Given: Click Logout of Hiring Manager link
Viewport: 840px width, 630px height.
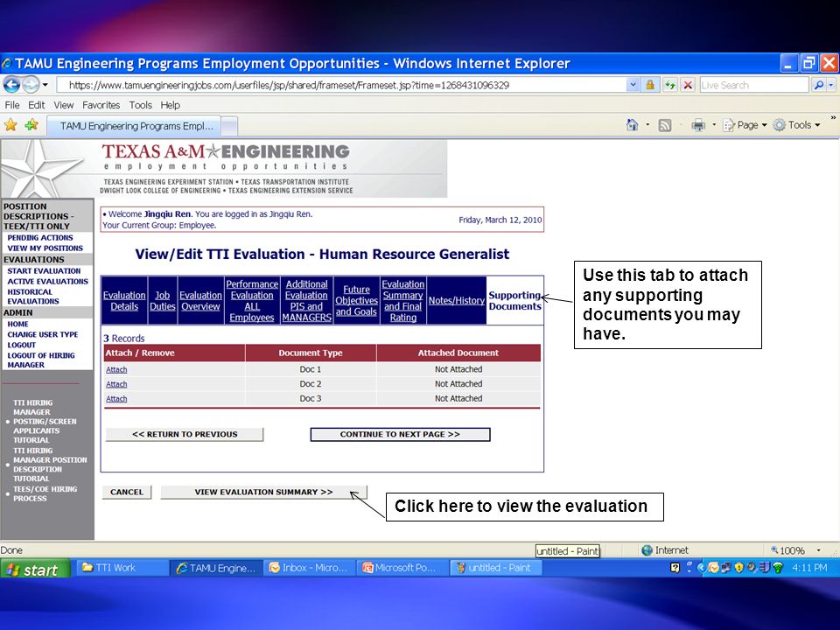Looking at the screenshot, I should pyautogui.click(x=41, y=360).
